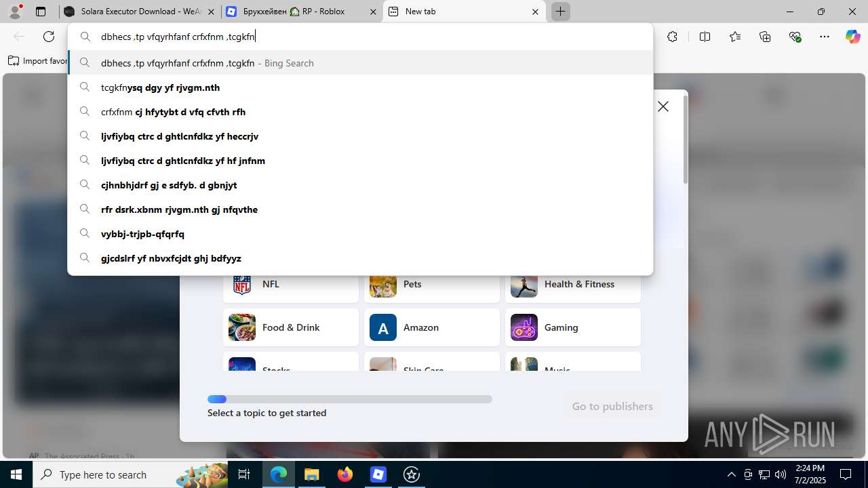The width and height of the screenshot is (868, 488).
Task: Open the Extensions puzzle icon
Action: pos(672,37)
